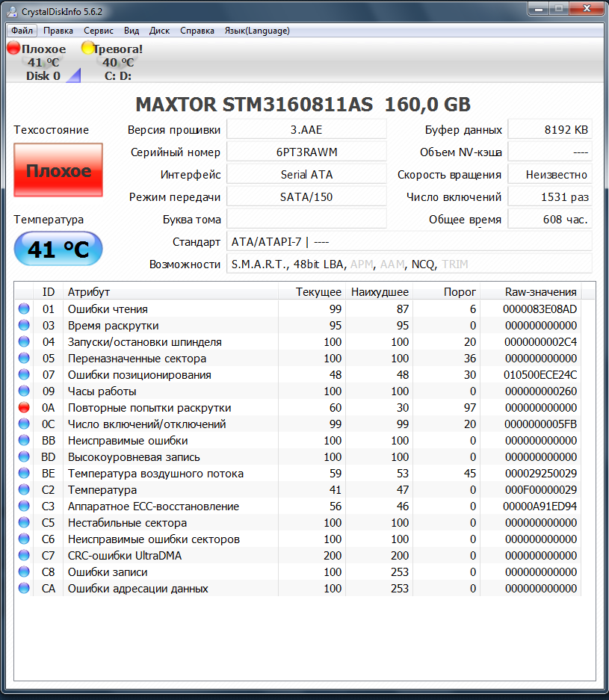
Task: Click the yellow Тревога status orb
Action: [87, 48]
